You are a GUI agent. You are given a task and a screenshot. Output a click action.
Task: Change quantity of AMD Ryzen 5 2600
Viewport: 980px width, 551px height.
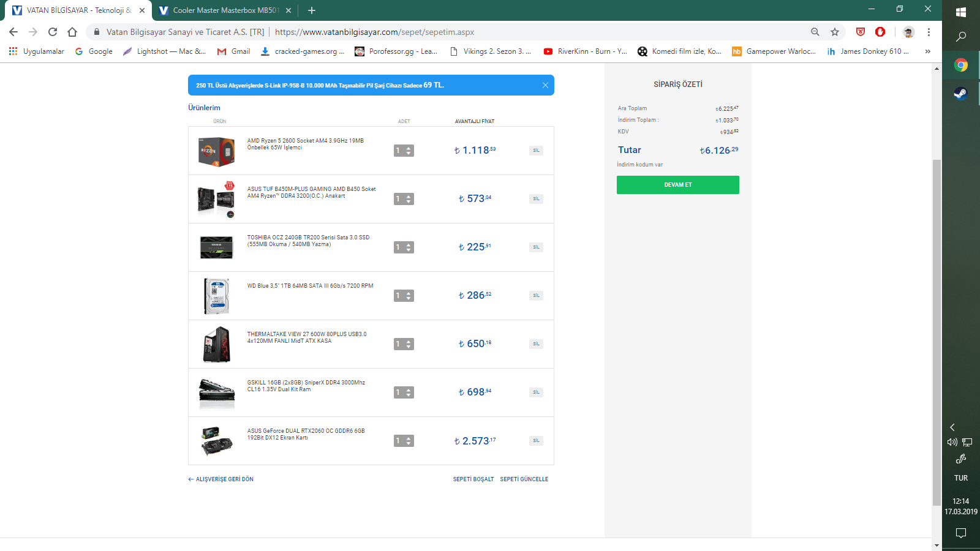click(x=404, y=151)
